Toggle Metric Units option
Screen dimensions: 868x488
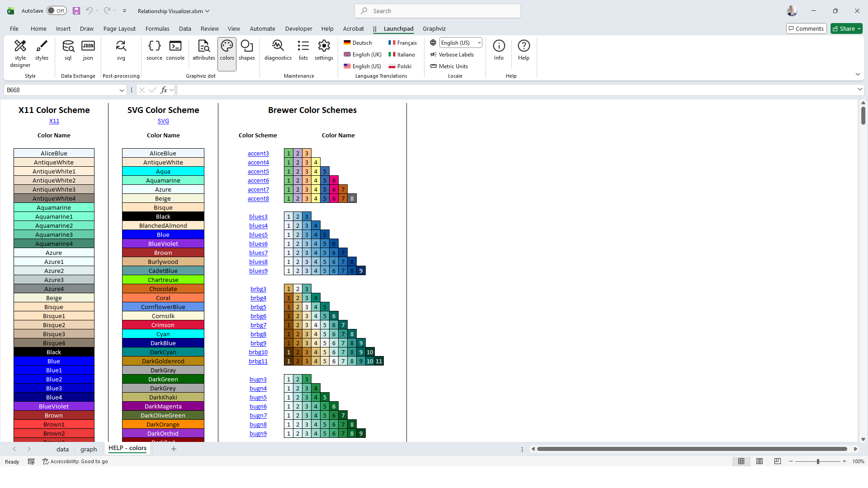click(449, 66)
